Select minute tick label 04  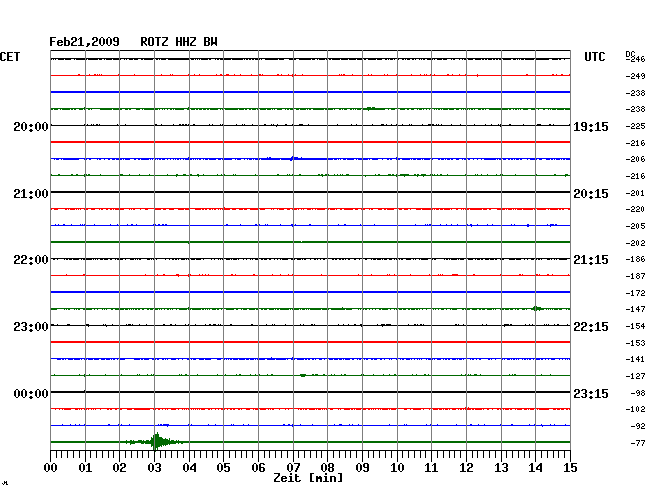point(189,468)
